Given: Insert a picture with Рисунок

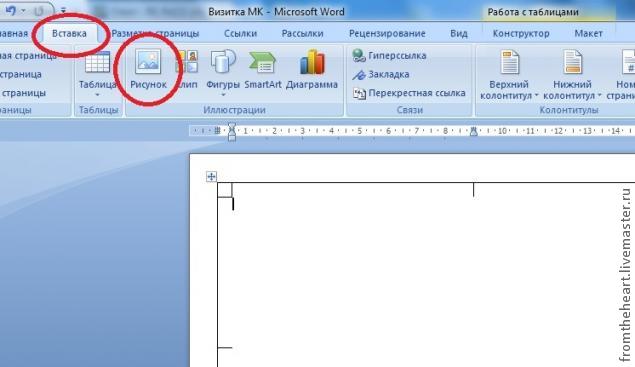Looking at the screenshot, I should click(x=148, y=69).
